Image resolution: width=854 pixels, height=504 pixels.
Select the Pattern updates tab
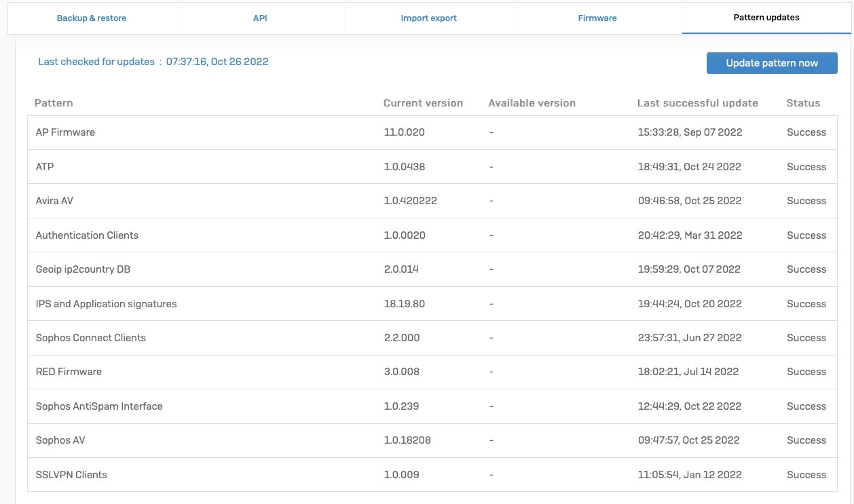(766, 18)
